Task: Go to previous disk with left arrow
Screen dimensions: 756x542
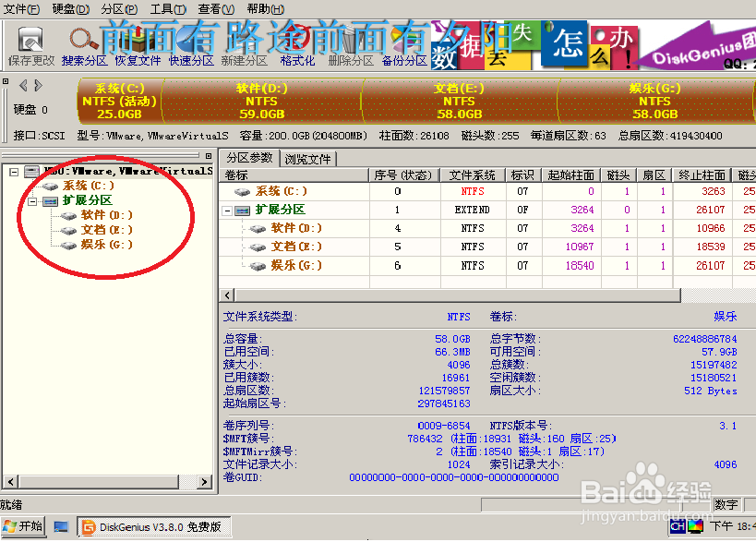Action: [x=23, y=86]
